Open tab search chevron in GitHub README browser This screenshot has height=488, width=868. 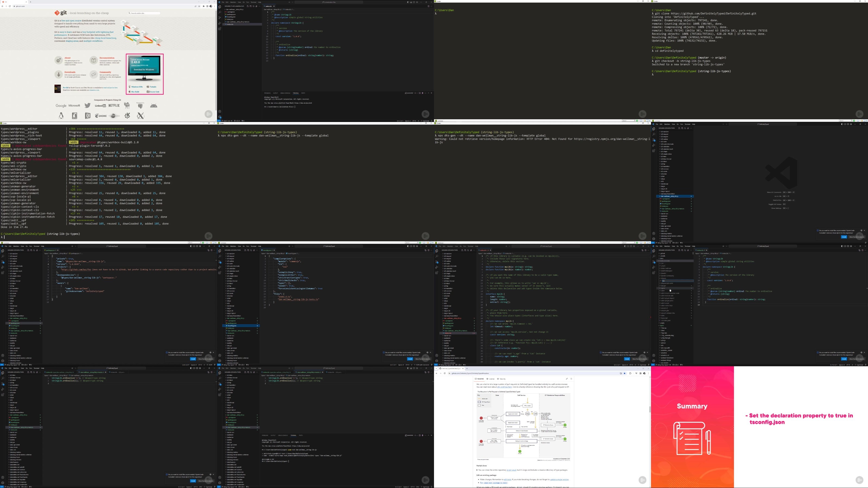click(436, 368)
